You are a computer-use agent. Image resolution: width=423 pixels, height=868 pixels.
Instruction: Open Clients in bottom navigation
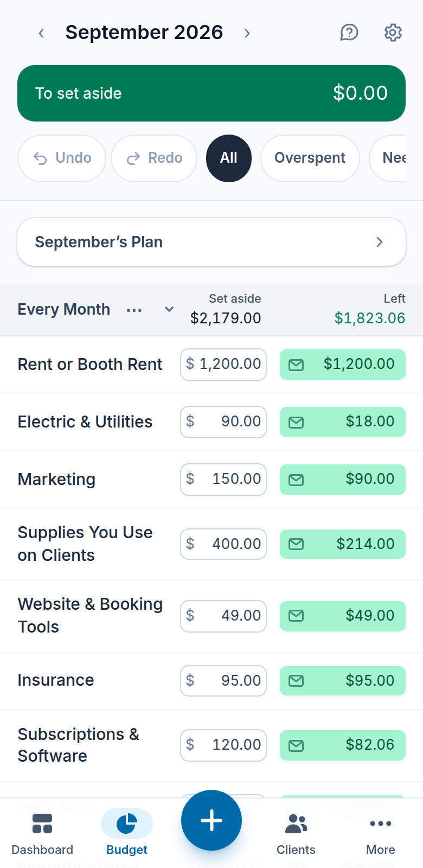click(296, 834)
